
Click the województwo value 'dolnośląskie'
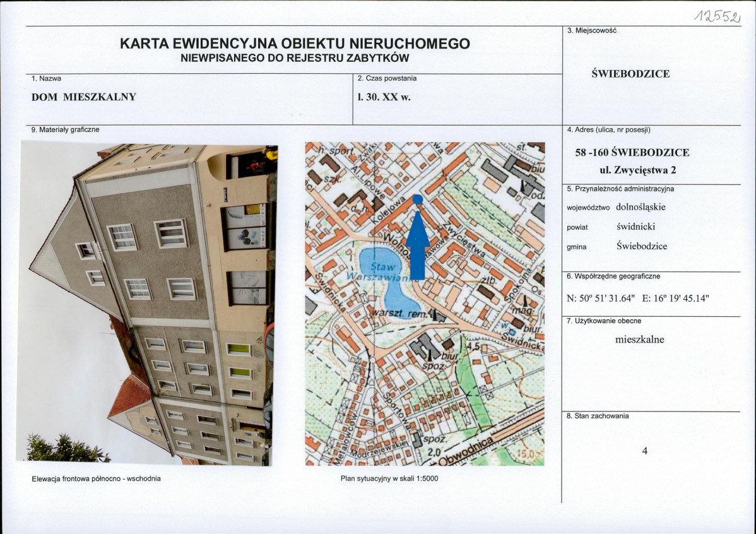tap(641, 207)
